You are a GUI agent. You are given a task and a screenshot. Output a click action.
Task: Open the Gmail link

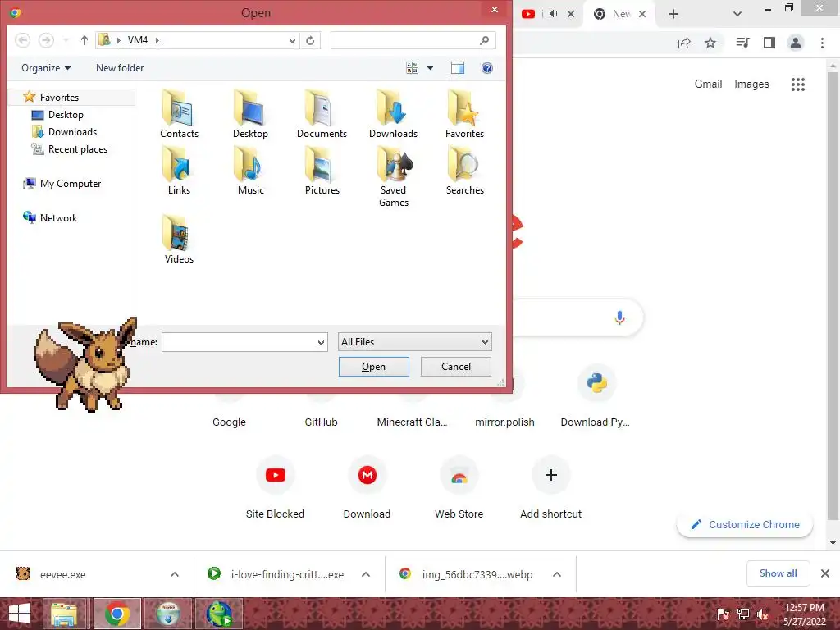708,84
